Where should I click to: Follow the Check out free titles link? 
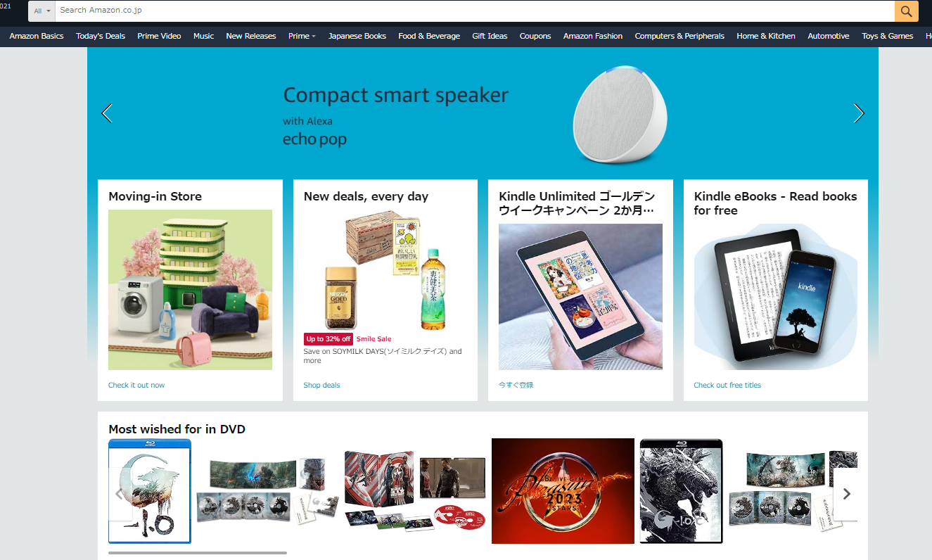[727, 385]
